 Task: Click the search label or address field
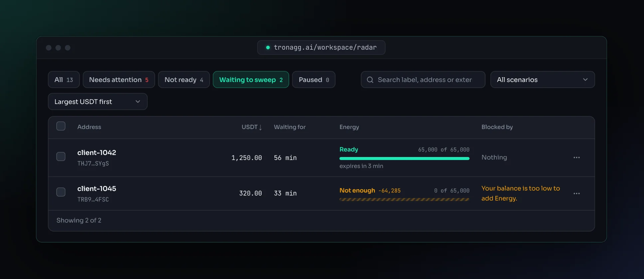(x=423, y=80)
